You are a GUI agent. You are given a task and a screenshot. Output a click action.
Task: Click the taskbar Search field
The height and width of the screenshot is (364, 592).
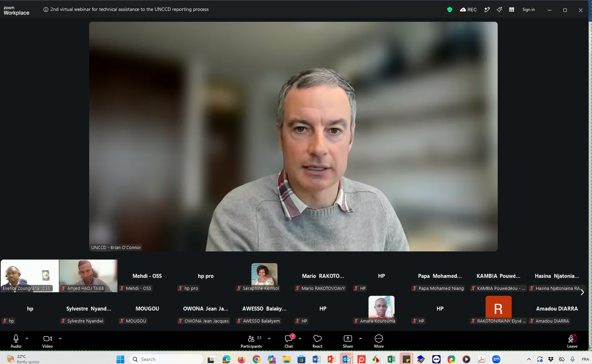click(x=166, y=359)
